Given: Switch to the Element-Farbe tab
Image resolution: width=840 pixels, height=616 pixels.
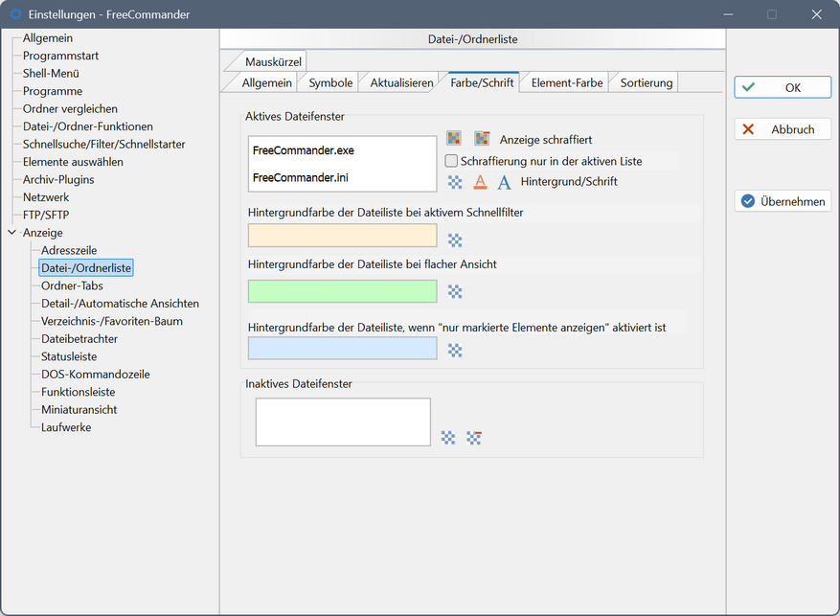Looking at the screenshot, I should coord(566,83).
